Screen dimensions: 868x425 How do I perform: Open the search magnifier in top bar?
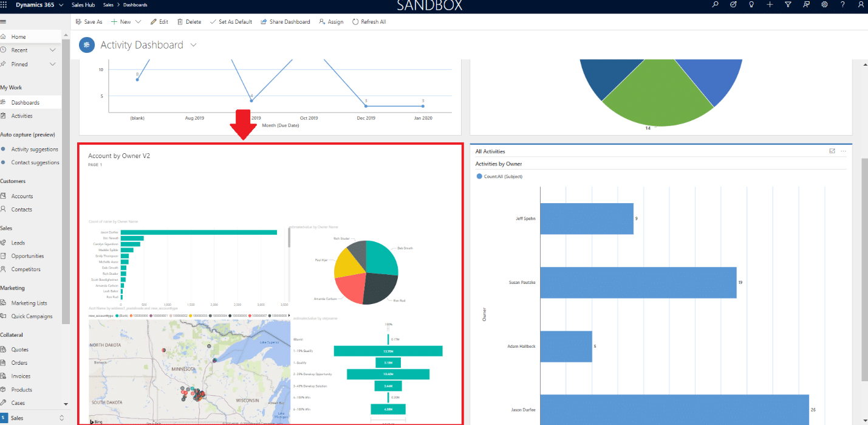715,4
